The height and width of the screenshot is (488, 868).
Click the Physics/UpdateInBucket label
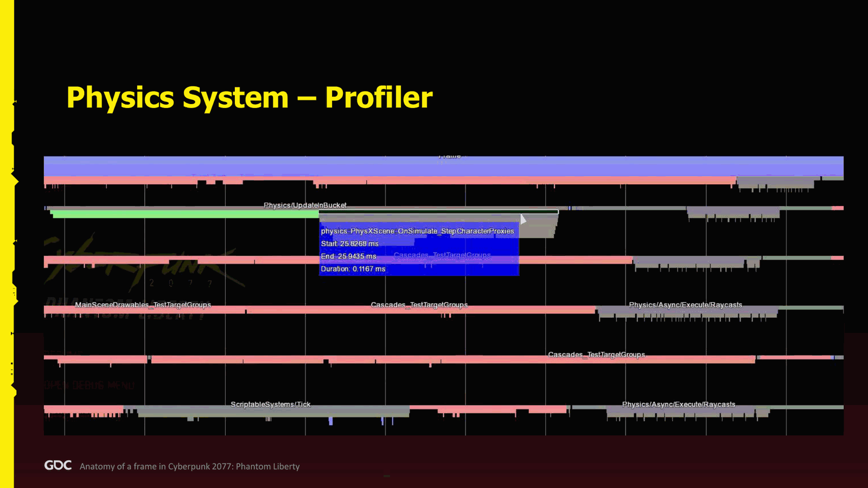pyautogui.click(x=305, y=205)
